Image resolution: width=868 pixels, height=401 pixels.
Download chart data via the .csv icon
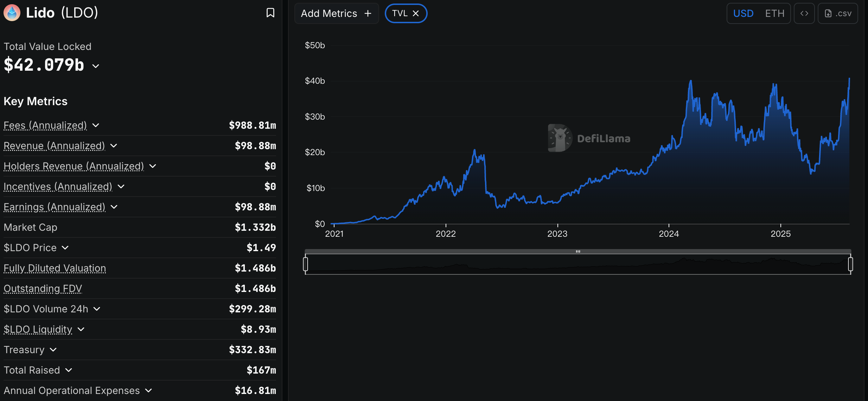[x=838, y=13]
